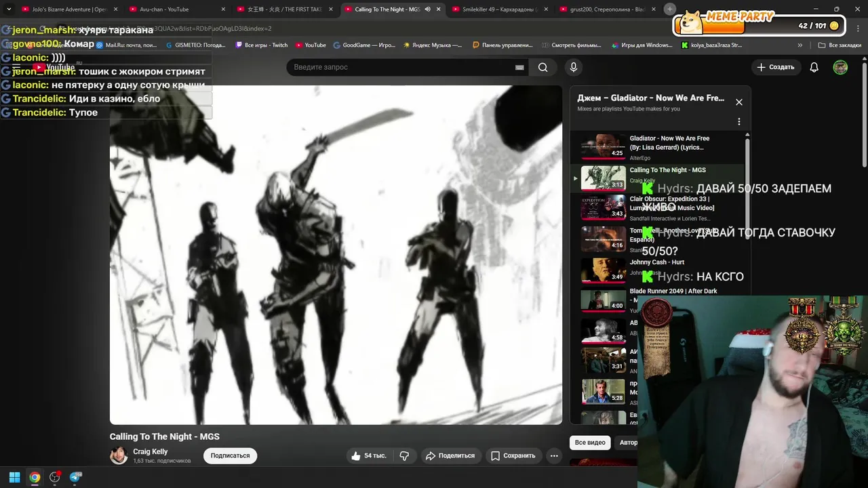
Task: Click the video title Calling To The Night
Action: click(x=165, y=436)
